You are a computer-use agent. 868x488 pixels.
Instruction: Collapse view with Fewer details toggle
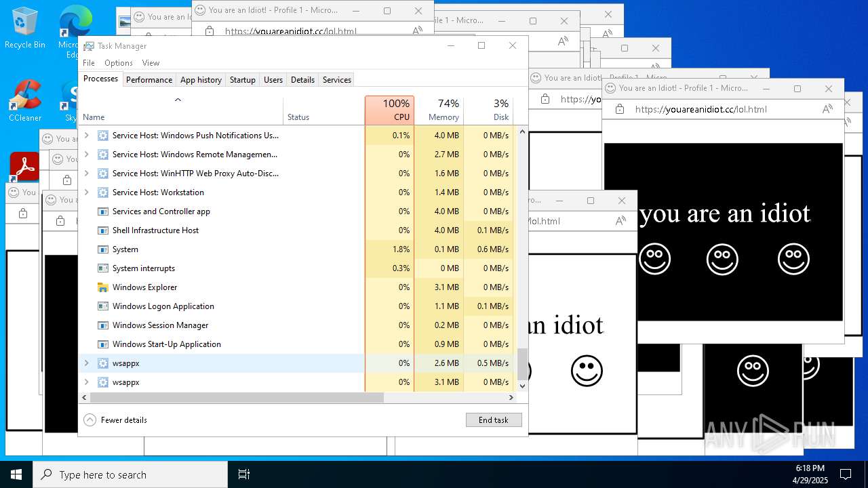[x=115, y=420]
